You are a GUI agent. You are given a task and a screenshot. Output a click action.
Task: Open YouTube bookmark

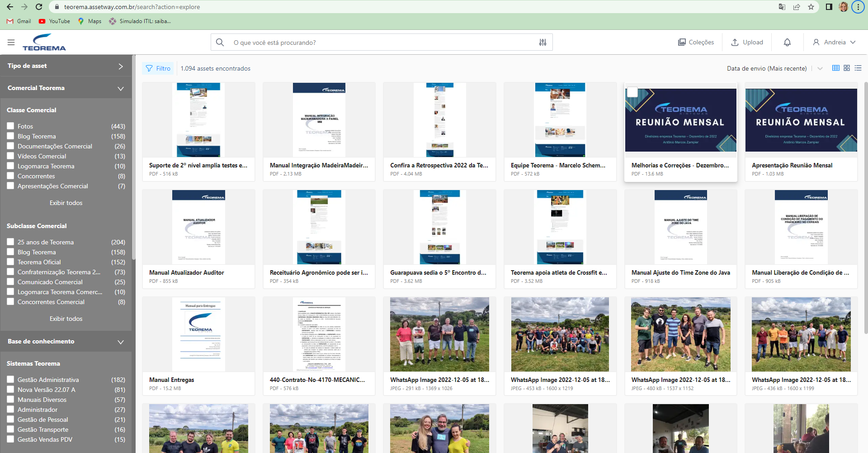[x=54, y=21]
